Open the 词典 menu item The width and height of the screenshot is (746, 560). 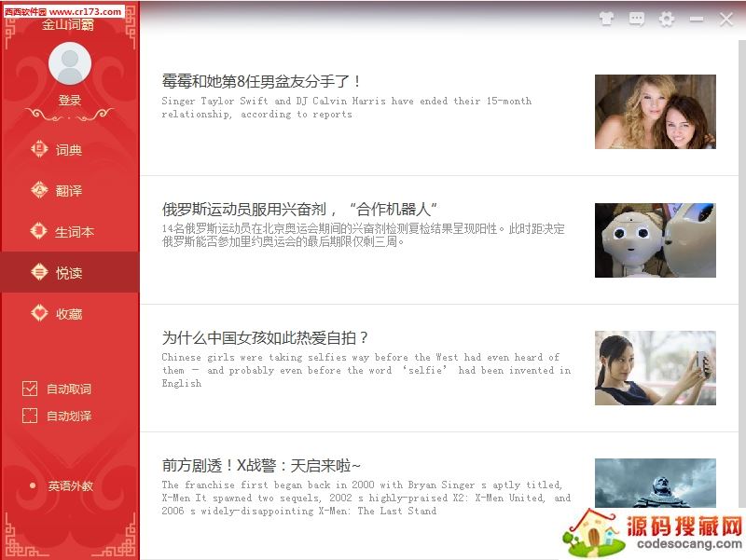(x=70, y=150)
